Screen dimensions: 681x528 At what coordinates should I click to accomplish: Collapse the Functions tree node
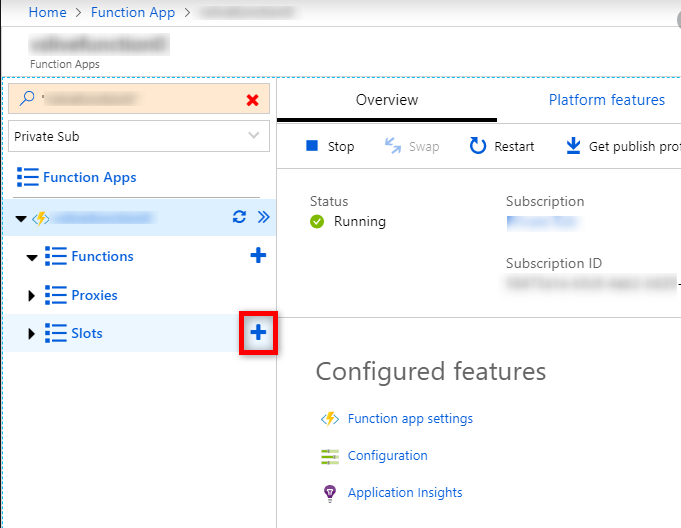click(32, 257)
